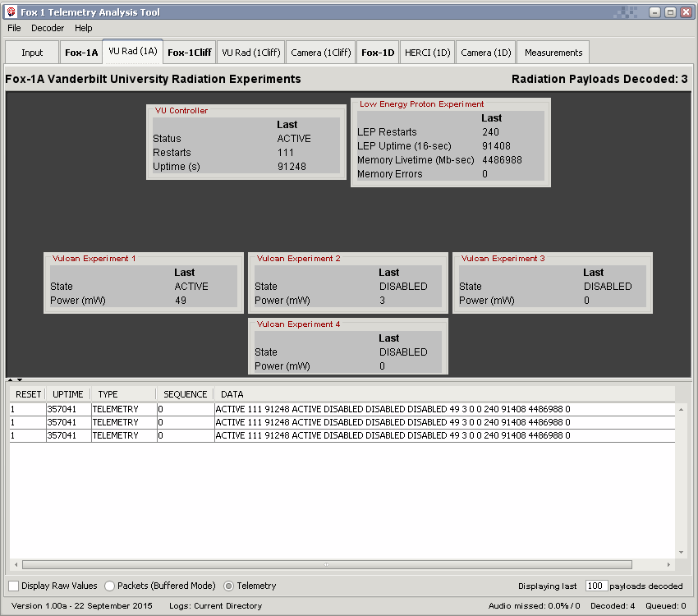Open the Measurements tab
This screenshot has height=616, width=698.
coord(553,53)
